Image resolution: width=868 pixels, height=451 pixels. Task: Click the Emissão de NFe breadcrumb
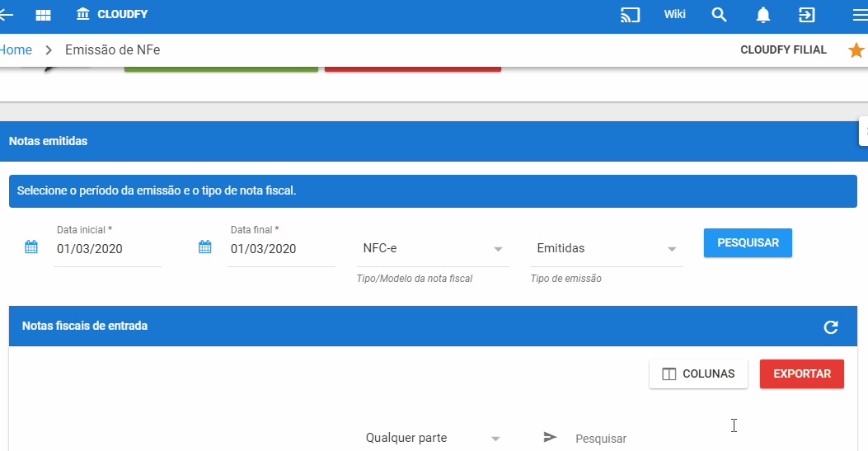pyautogui.click(x=113, y=49)
